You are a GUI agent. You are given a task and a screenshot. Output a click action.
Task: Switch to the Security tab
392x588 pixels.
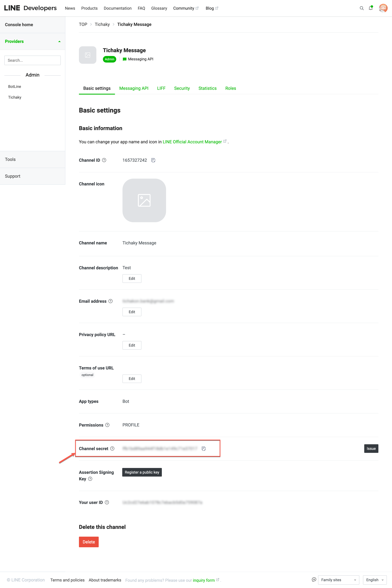click(182, 88)
